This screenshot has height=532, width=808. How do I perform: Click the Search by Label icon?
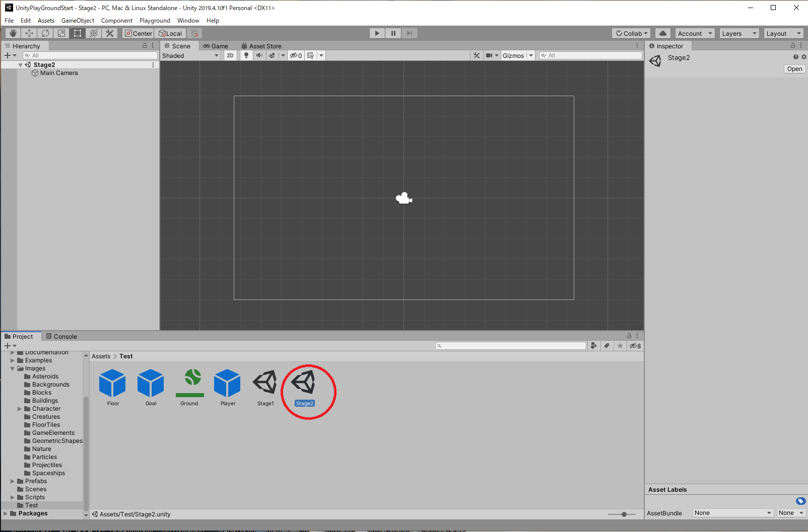pos(607,346)
